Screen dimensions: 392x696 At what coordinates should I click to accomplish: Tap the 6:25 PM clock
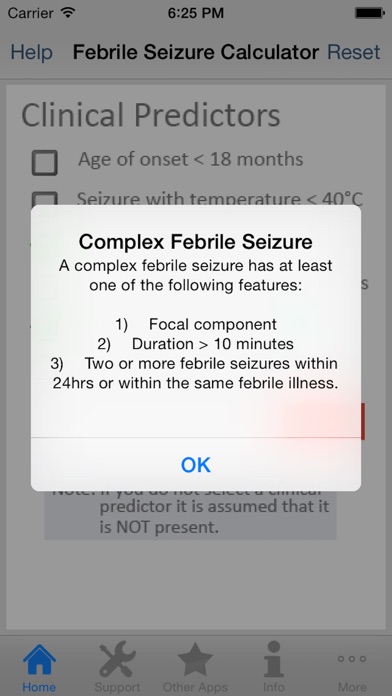pos(196,13)
